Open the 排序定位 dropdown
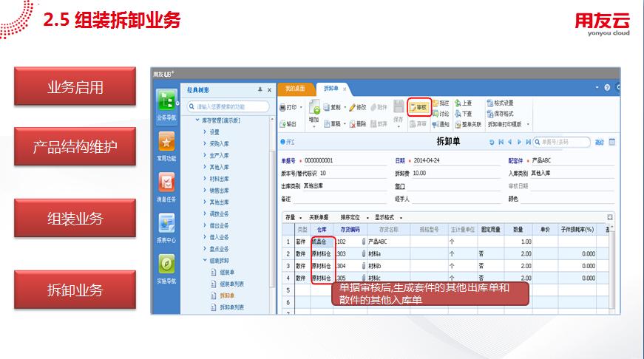The height and width of the screenshot is (359, 644). pyautogui.click(x=367, y=218)
